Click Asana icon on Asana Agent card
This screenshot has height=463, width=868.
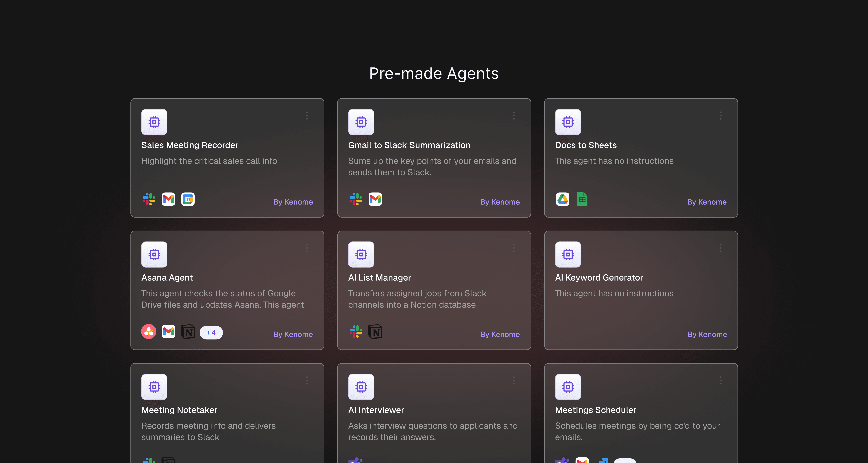pyautogui.click(x=149, y=332)
